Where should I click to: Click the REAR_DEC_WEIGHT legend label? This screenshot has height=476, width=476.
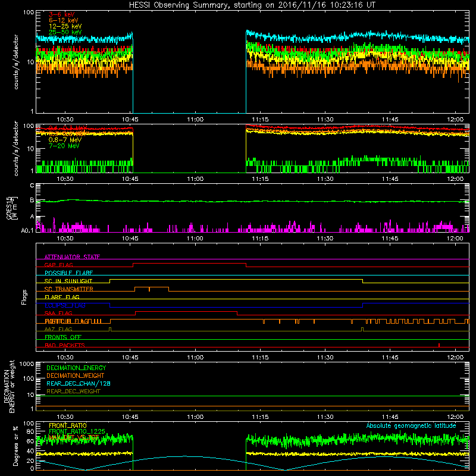click(73, 392)
